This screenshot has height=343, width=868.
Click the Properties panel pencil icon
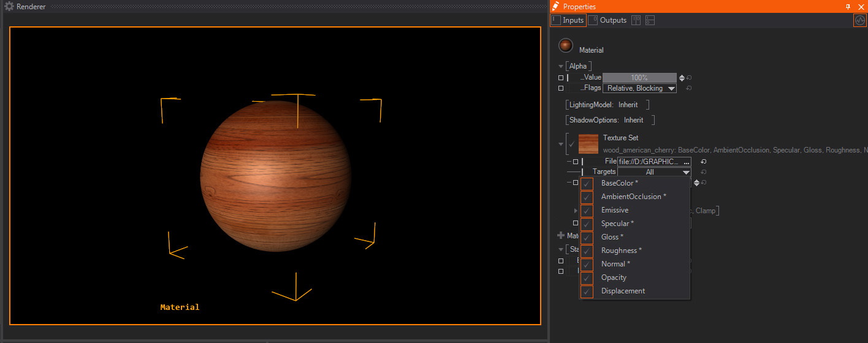click(555, 7)
